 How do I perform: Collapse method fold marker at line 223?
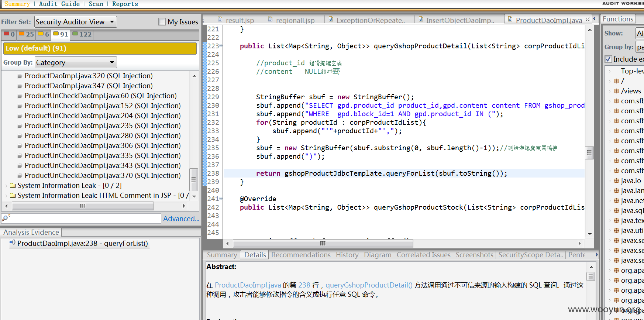[x=221, y=46]
